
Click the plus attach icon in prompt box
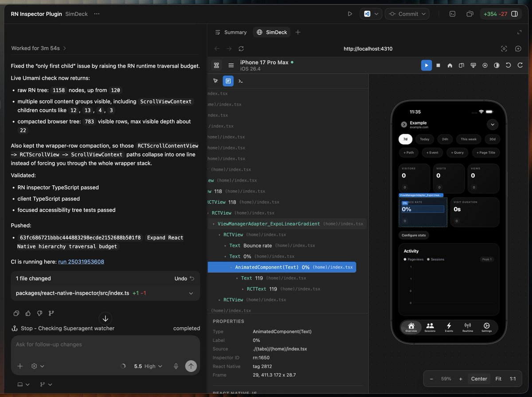(20, 366)
